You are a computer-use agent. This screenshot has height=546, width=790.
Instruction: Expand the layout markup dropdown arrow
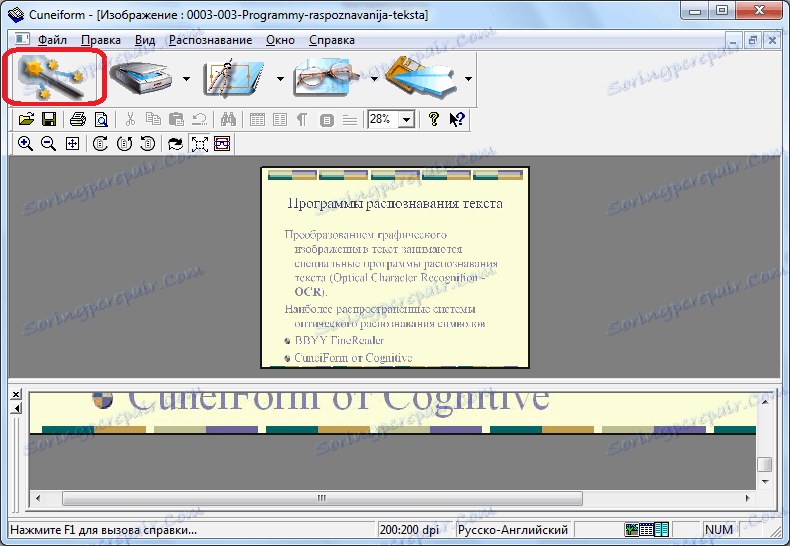(x=280, y=79)
